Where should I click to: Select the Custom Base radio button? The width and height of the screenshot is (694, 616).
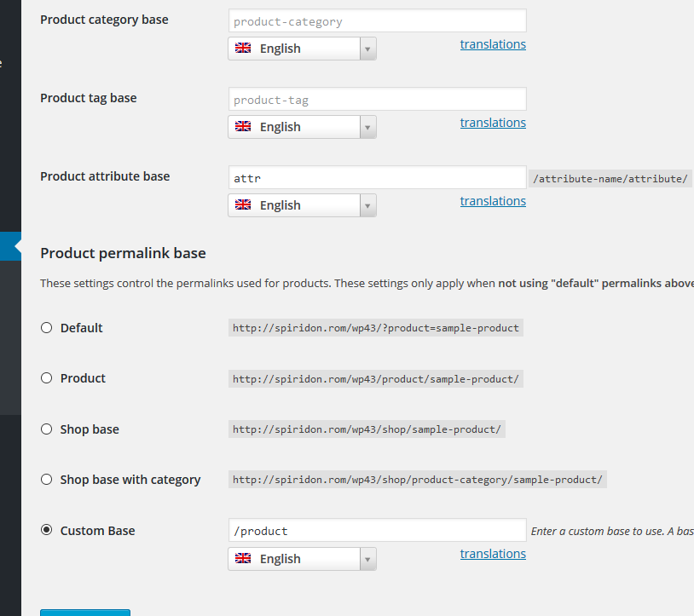coord(47,530)
